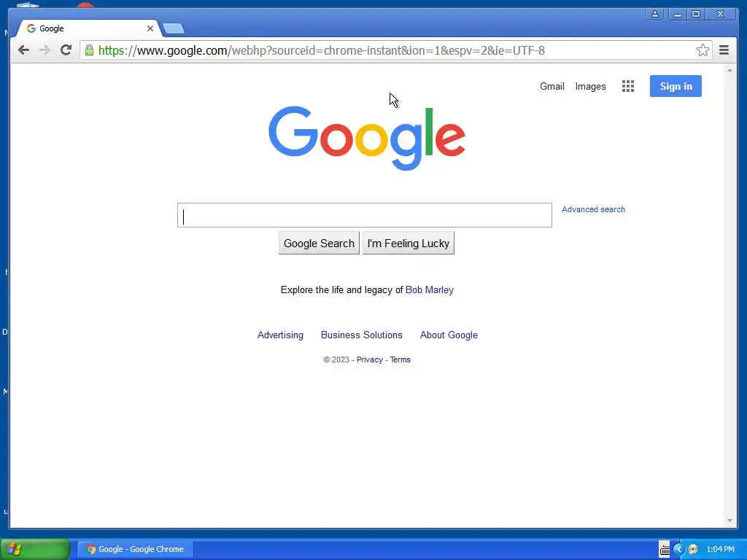Select the Google tab

tap(88, 28)
